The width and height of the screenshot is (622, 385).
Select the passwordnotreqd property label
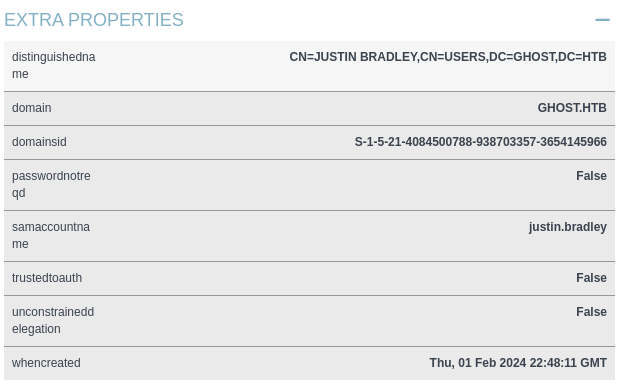pyautogui.click(x=51, y=184)
